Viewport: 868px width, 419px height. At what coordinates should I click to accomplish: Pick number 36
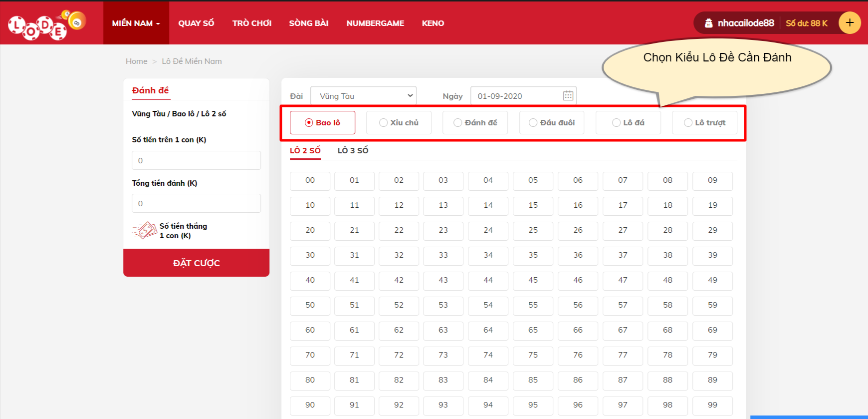[578, 256]
